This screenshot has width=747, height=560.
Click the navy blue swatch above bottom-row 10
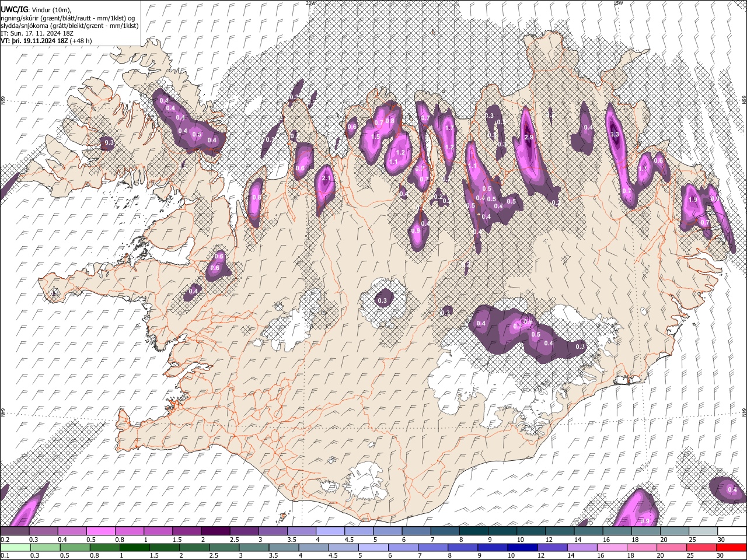pyautogui.click(x=522, y=547)
